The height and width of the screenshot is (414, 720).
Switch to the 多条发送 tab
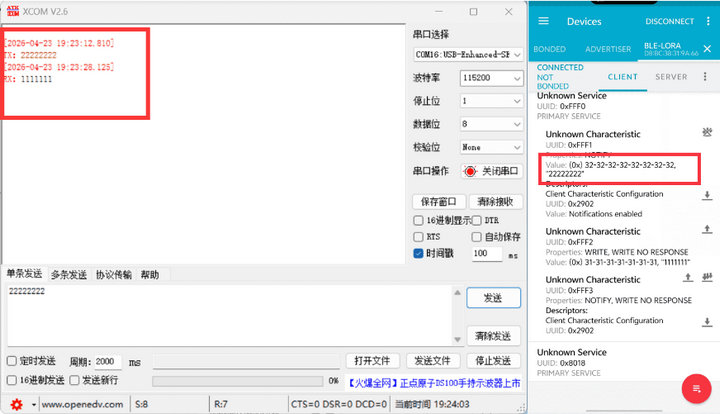69,275
